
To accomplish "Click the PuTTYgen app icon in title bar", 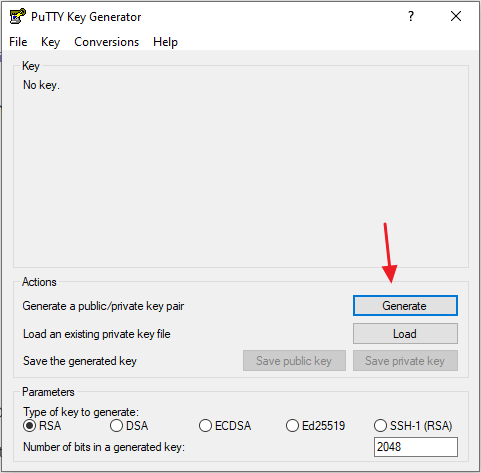I will coord(17,16).
